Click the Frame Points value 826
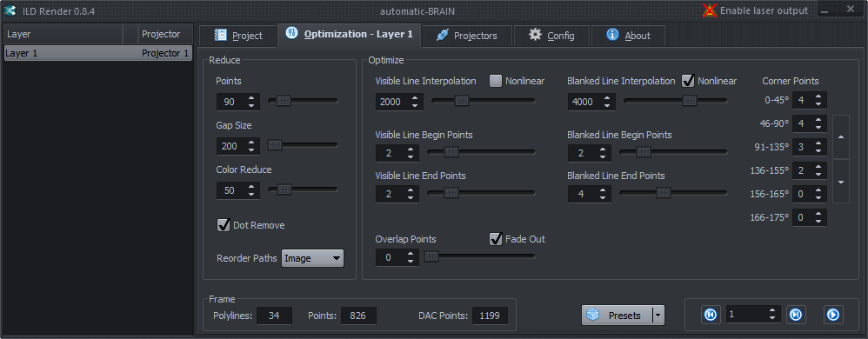The height and width of the screenshot is (339, 868). click(358, 316)
